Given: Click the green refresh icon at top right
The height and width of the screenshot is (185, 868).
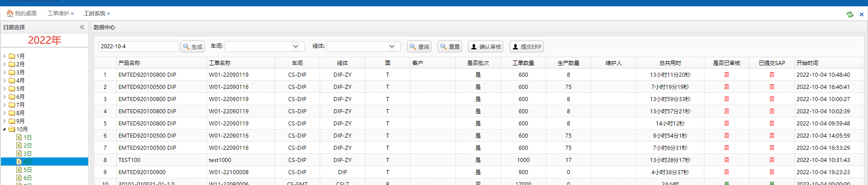Looking at the screenshot, I should click(850, 14).
